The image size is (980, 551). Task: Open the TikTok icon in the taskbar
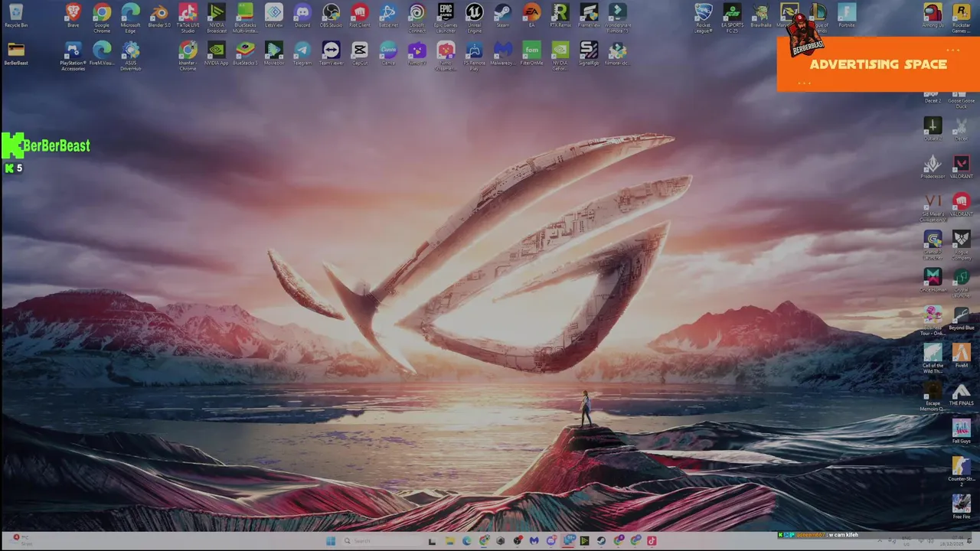point(652,541)
